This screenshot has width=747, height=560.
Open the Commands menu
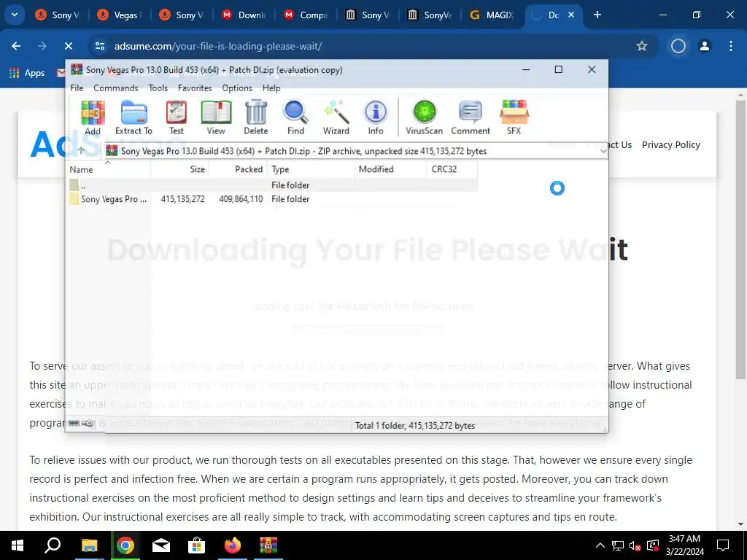116,88
